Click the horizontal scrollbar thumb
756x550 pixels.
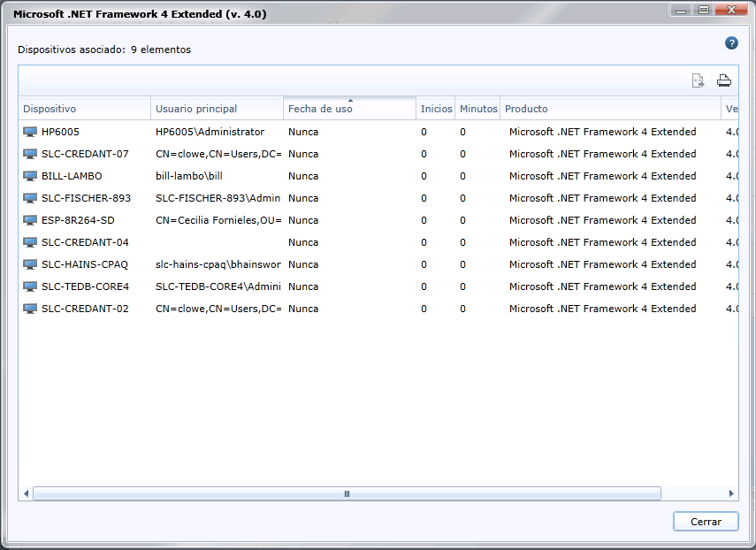tap(347, 493)
